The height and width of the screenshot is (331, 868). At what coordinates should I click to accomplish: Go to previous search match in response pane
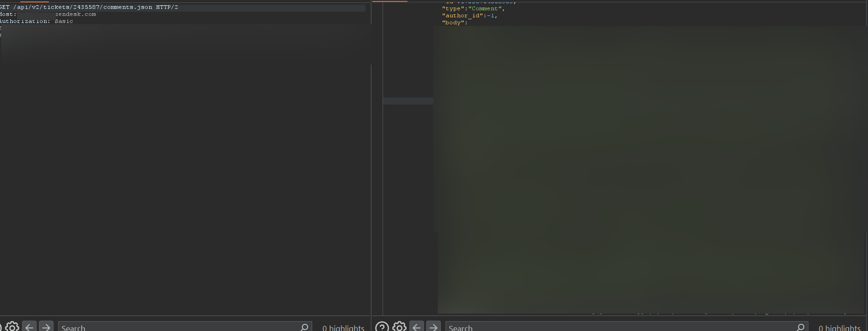[416, 327]
